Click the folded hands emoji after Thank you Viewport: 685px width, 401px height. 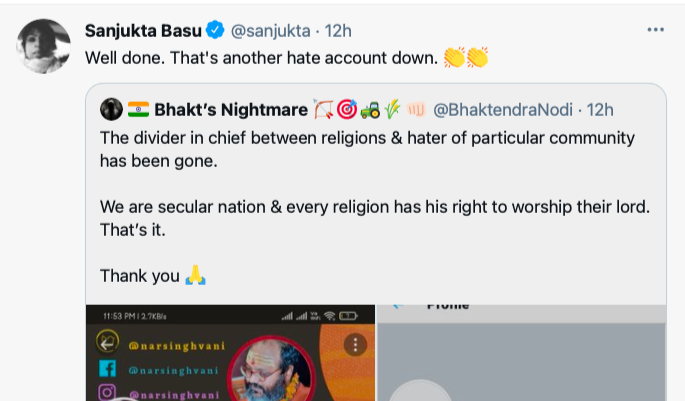coord(195,276)
